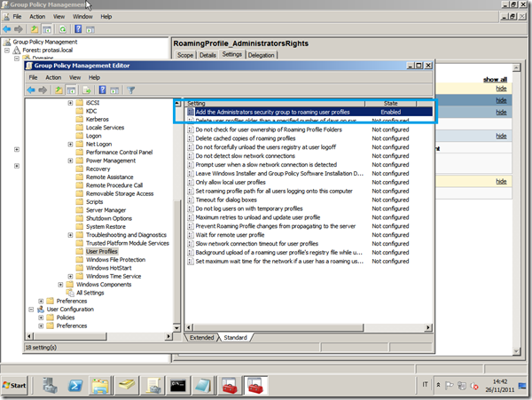Click the IT language indicator in tray

425,384
